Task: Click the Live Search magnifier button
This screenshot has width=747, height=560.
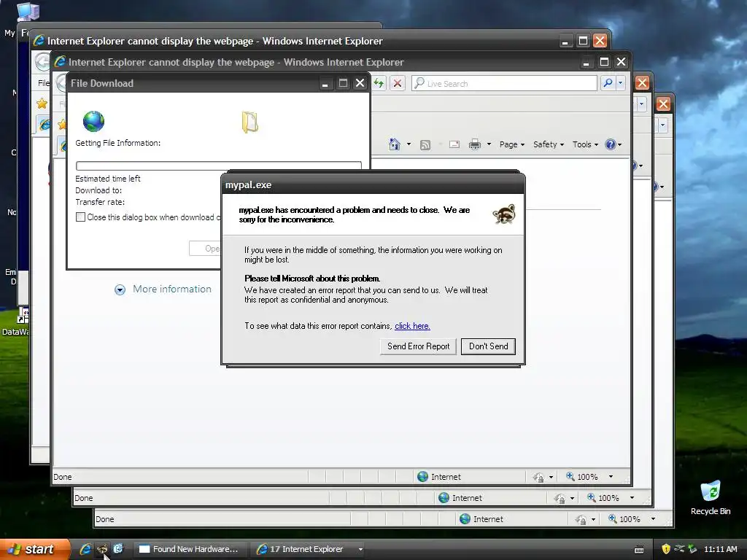Action: pos(608,83)
